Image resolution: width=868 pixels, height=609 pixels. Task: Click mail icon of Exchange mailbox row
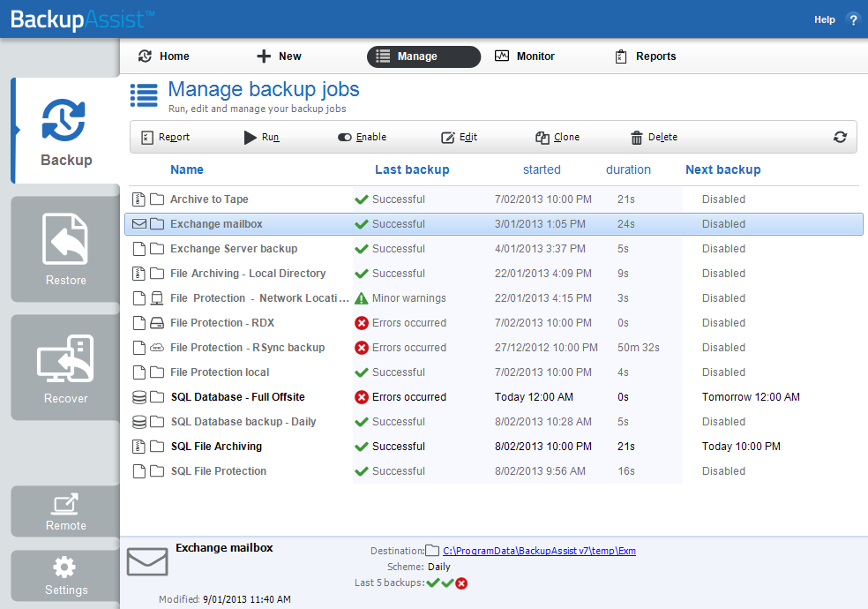coord(139,224)
